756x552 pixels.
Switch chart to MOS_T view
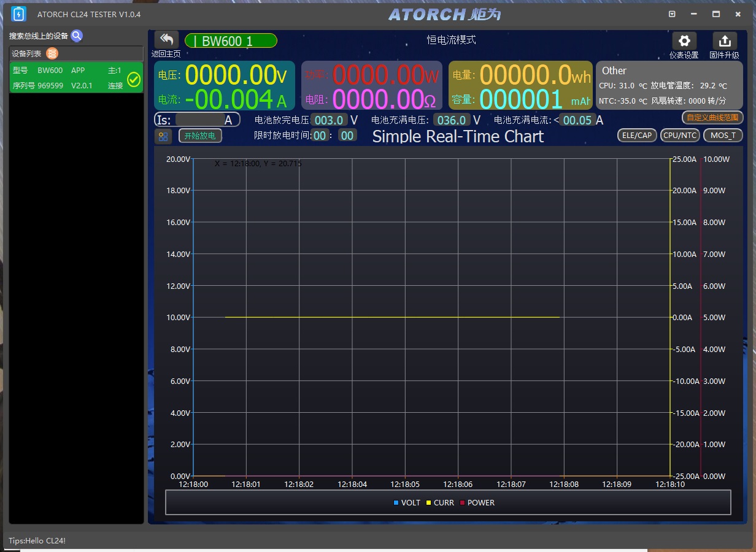[723, 136]
